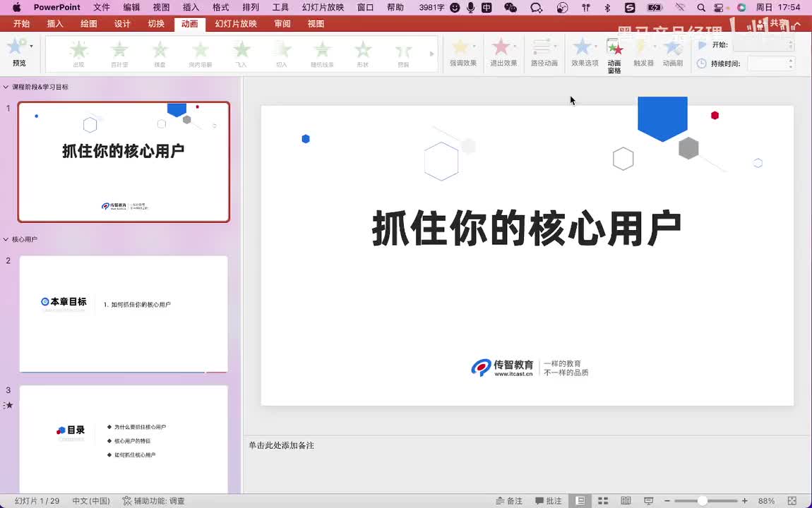Select slide 1 thumbnail 抓住你的核心用户
Viewport: 812px width, 508px height.
click(x=124, y=162)
